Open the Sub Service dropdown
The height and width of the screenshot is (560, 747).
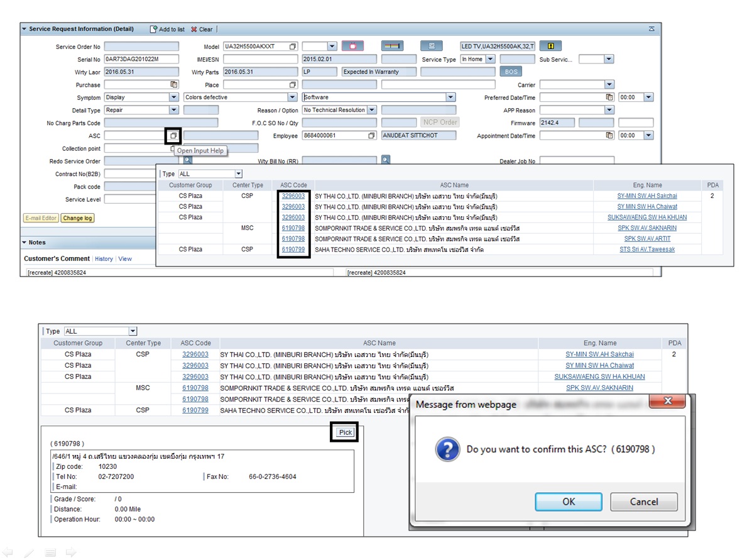(x=609, y=59)
